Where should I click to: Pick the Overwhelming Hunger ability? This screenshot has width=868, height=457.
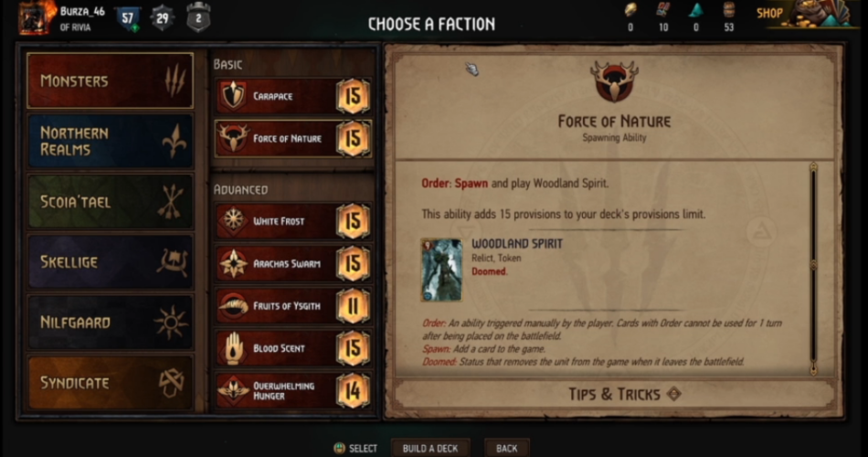click(293, 390)
